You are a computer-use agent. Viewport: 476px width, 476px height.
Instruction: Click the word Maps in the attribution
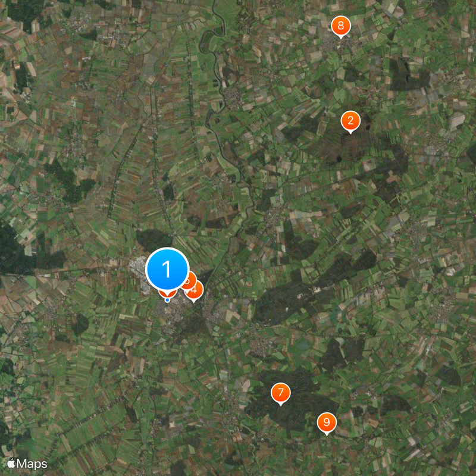pyautogui.click(x=32, y=464)
